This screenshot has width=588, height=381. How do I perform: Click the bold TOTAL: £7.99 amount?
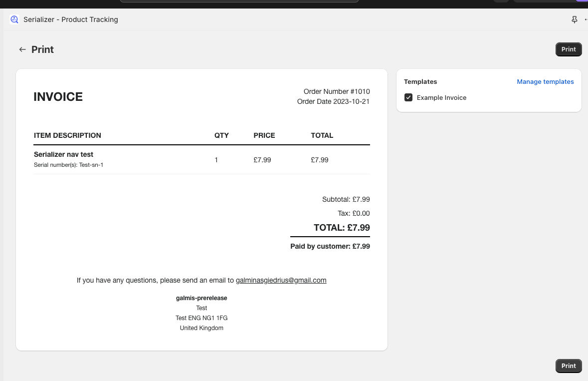click(342, 228)
